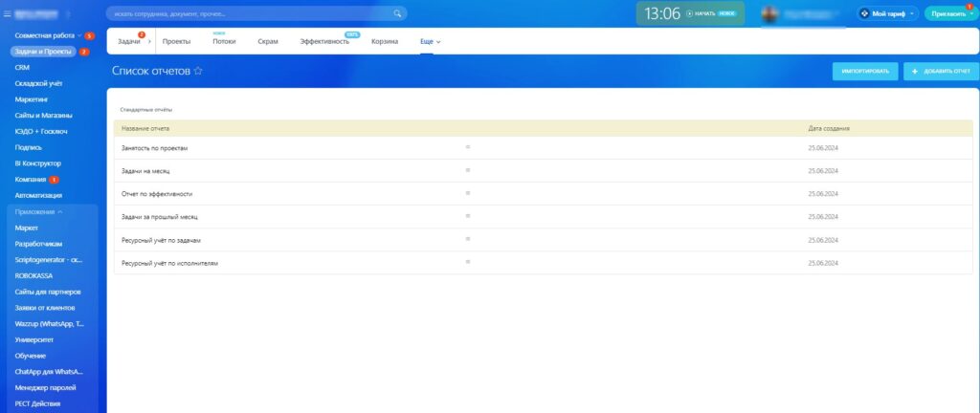980x413 pixels.
Task: Open ChatApp для WhatsApp in sidebar
Action: 49,372
